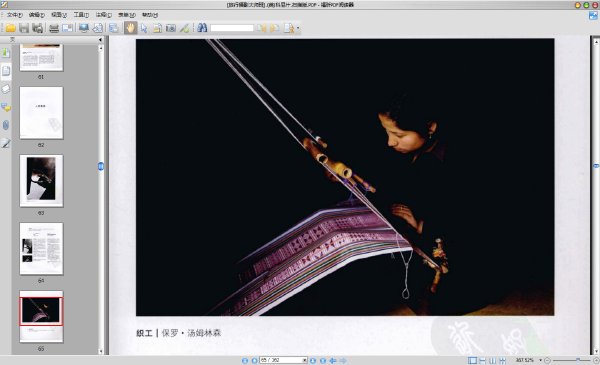Select the Hand tool
This screenshot has height=365, width=600.
[130, 28]
